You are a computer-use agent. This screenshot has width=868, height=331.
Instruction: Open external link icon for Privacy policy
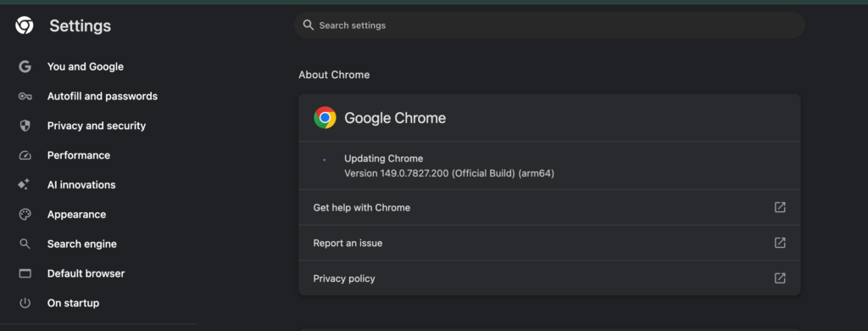[780, 278]
